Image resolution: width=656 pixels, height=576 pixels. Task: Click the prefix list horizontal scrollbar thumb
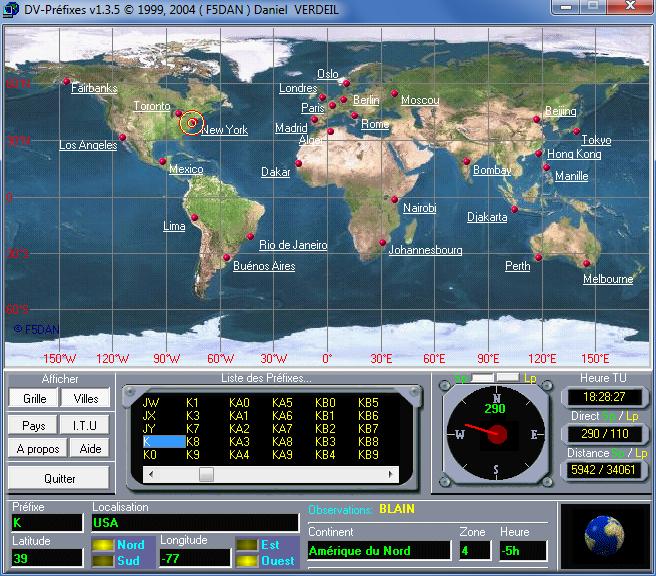click(205, 475)
